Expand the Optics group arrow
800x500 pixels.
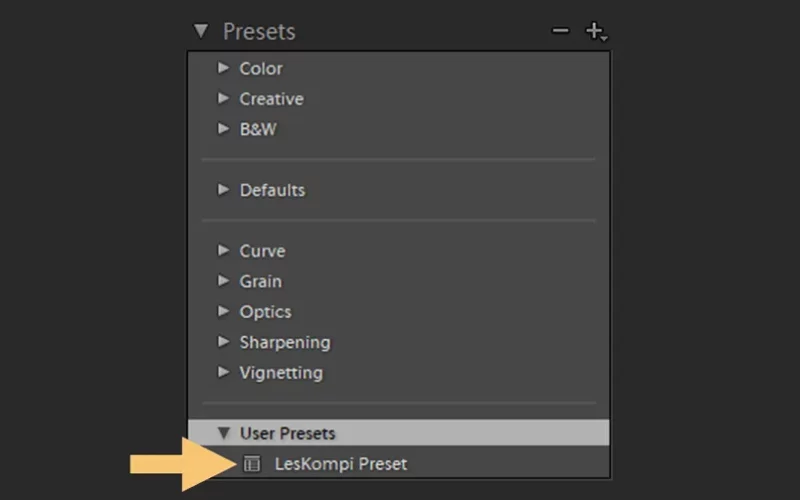[223, 311]
